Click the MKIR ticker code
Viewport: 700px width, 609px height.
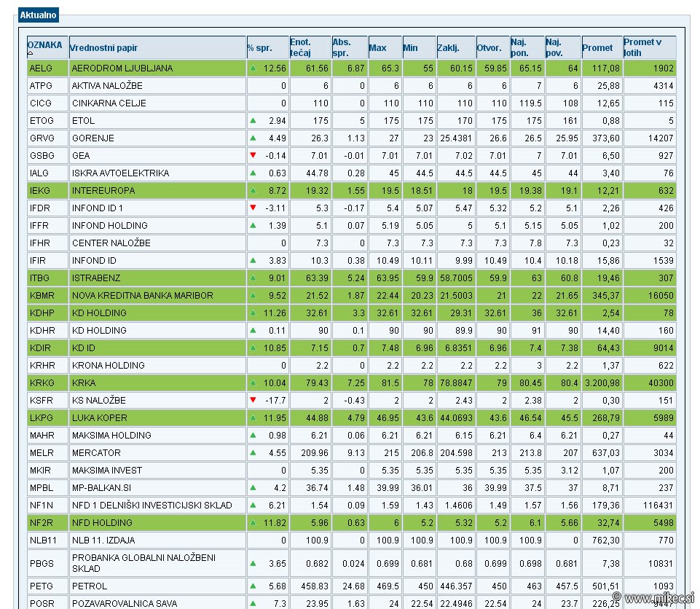point(40,470)
